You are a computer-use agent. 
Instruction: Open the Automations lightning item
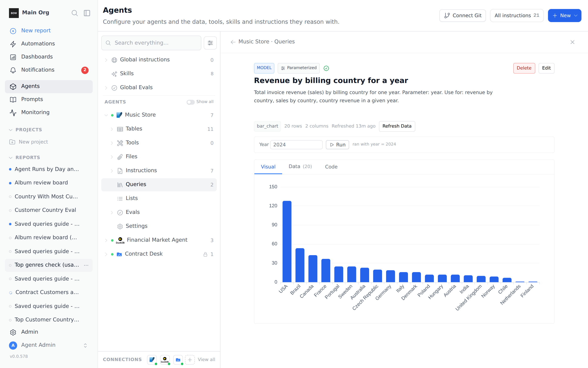point(49,44)
